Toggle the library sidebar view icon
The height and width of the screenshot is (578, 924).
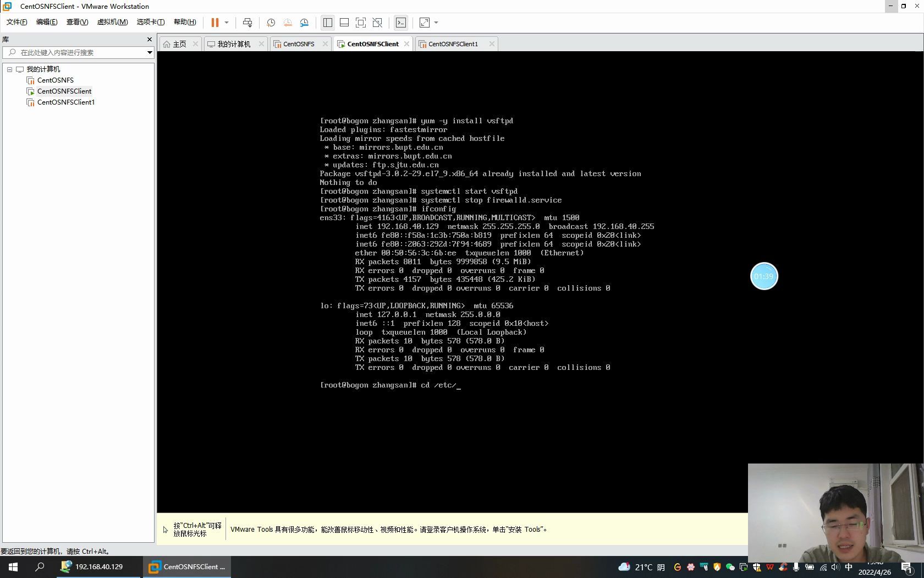(x=328, y=23)
